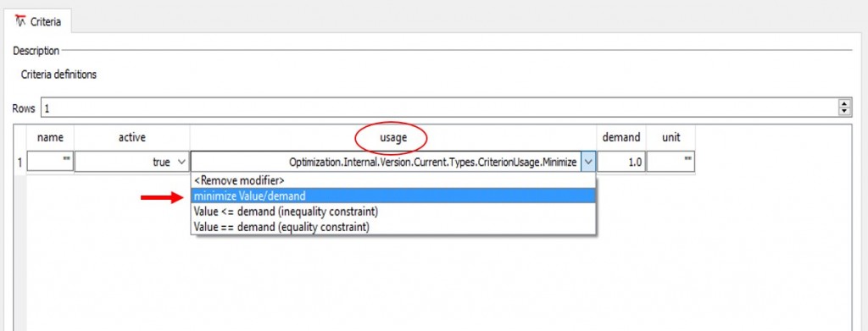Image resolution: width=868 pixels, height=331 pixels.
Task: Click the demand column header
Action: tap(621, 138)
